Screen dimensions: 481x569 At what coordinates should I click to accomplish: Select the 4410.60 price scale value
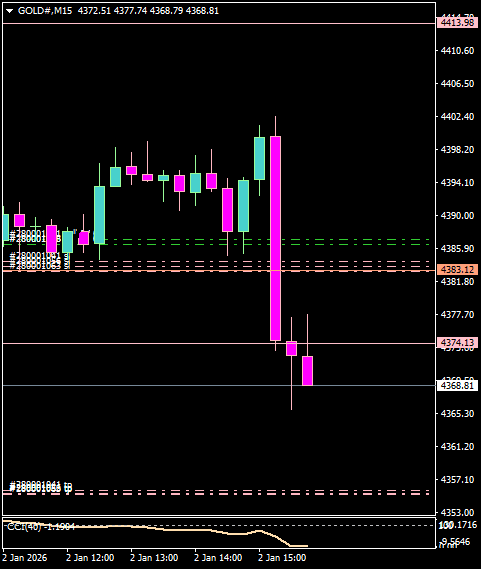[x=457, y=50]
